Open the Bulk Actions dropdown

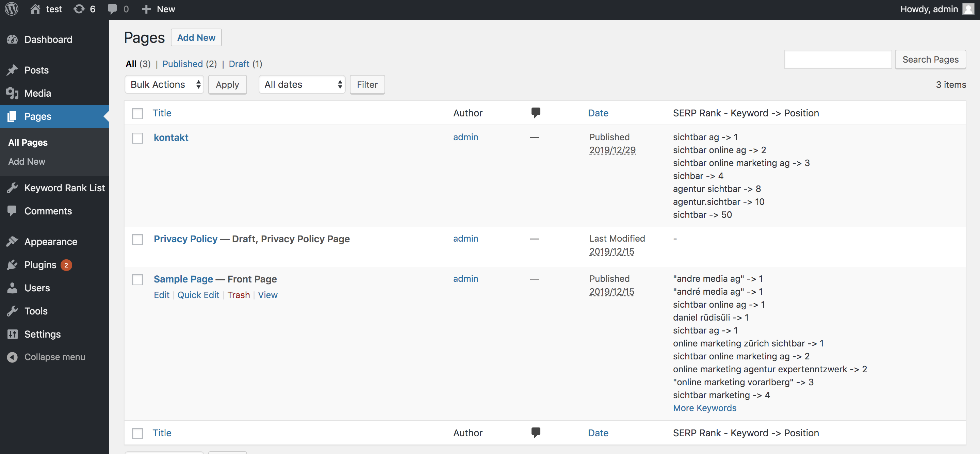click(164, 84)
